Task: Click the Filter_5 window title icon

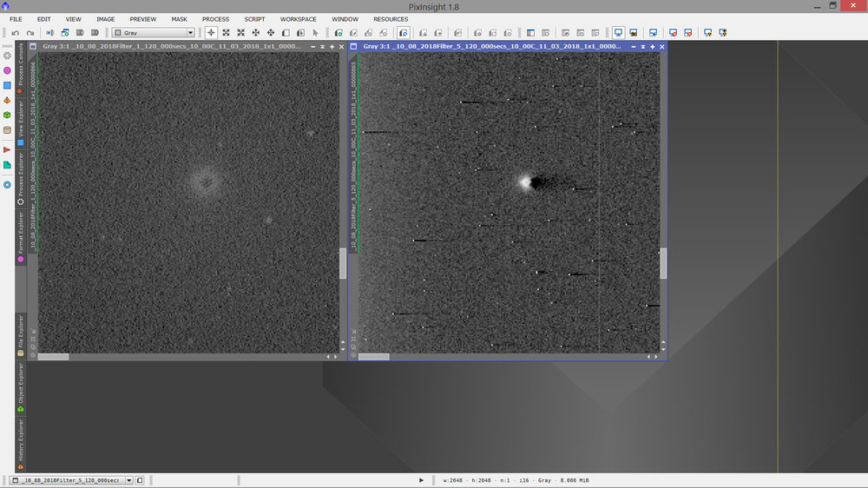Action: 354,47
